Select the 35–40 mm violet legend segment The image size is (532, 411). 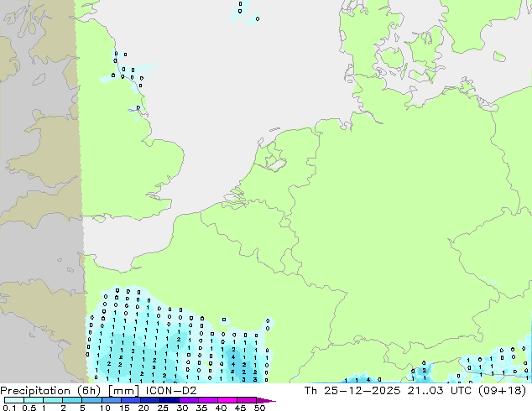pos(207,400)
